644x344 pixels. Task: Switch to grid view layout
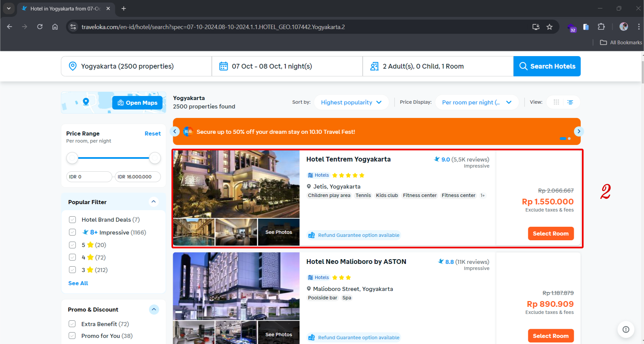(556, 102)
